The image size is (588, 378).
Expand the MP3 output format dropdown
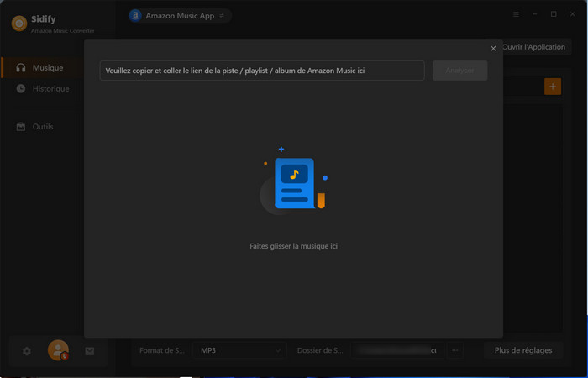click(x=239, y=350)
